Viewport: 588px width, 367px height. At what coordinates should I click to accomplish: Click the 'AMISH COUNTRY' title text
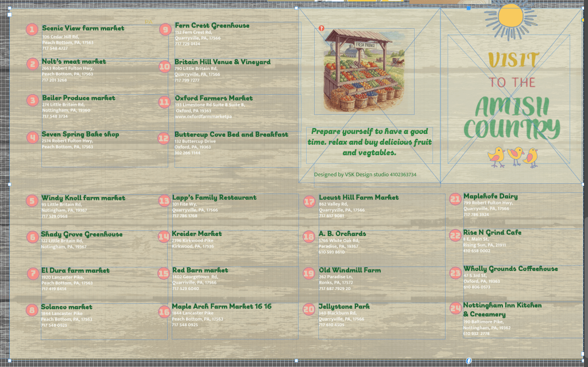pyautogui.click(x=510, y=118)
